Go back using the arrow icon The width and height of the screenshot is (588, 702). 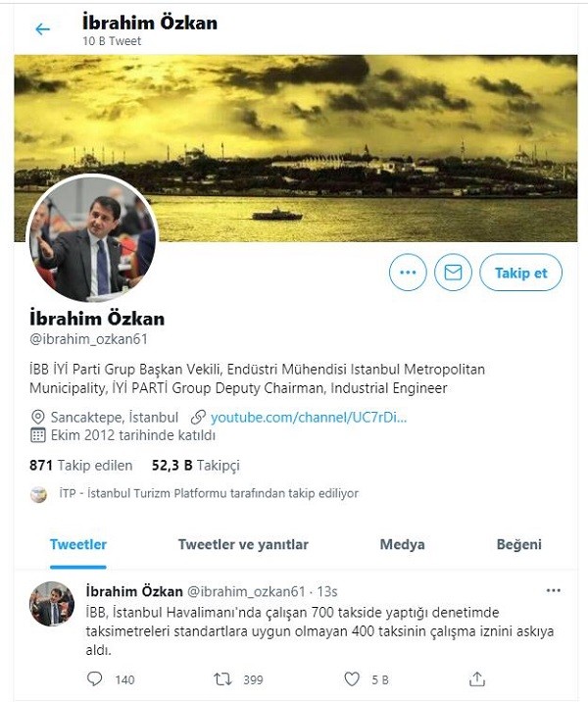tap(42, 29)
